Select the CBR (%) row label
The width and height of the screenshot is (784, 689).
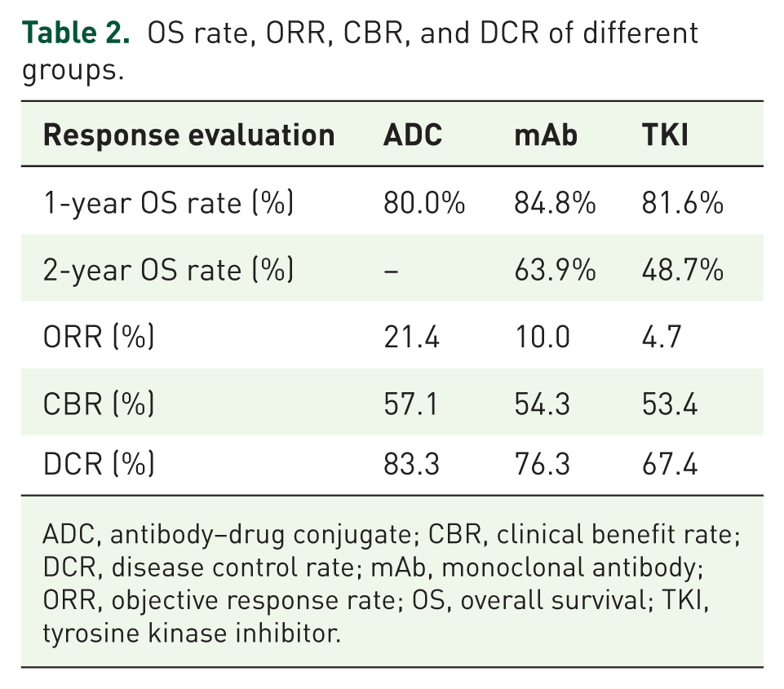pos(99,404)
